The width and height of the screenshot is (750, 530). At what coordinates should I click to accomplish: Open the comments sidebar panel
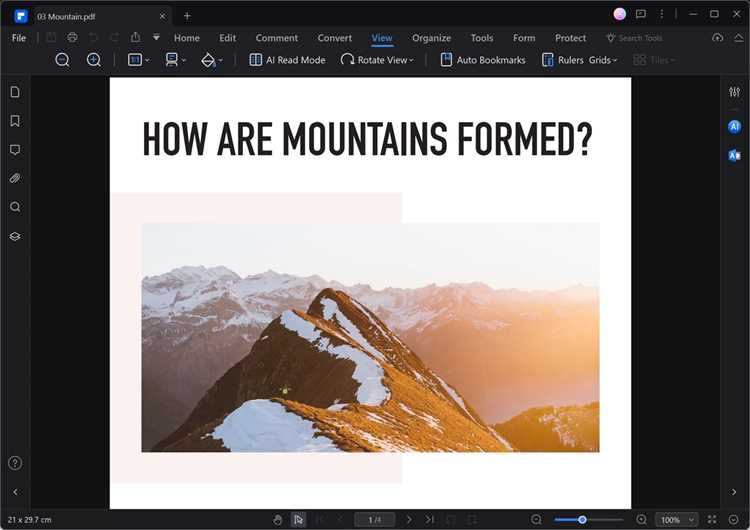click(15, 150)
